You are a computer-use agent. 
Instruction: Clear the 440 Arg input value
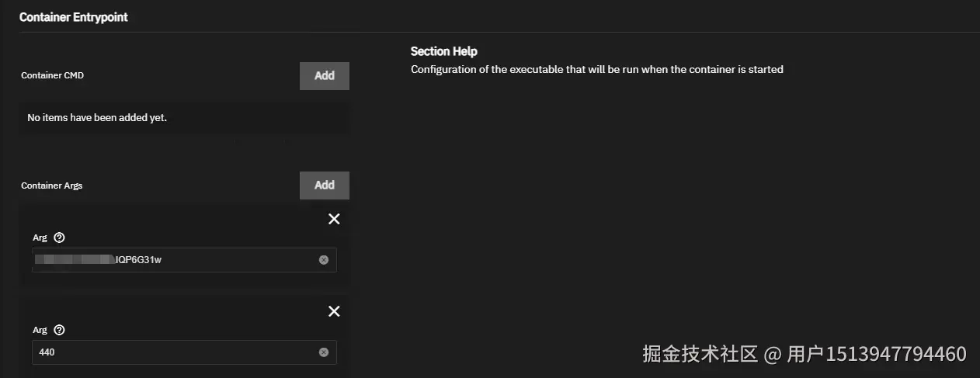[x=324, y=352]
